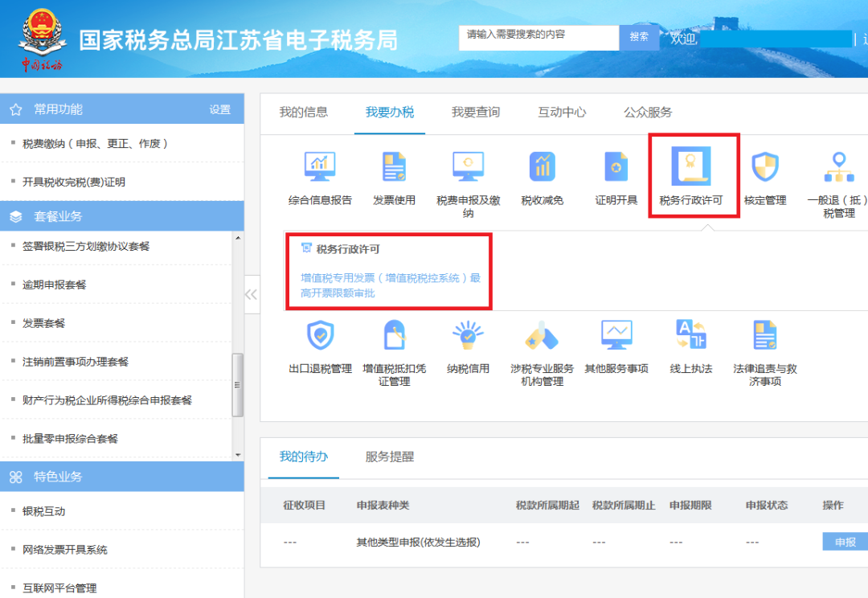
Task: Open 其他服务事项 icon
Action: [616, 335]
